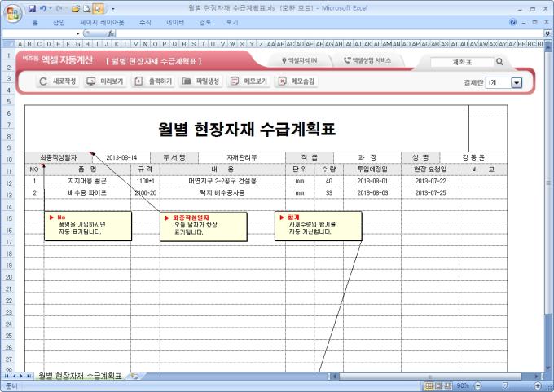Open the 검토 ribbon tab

[x=205, y=22]
